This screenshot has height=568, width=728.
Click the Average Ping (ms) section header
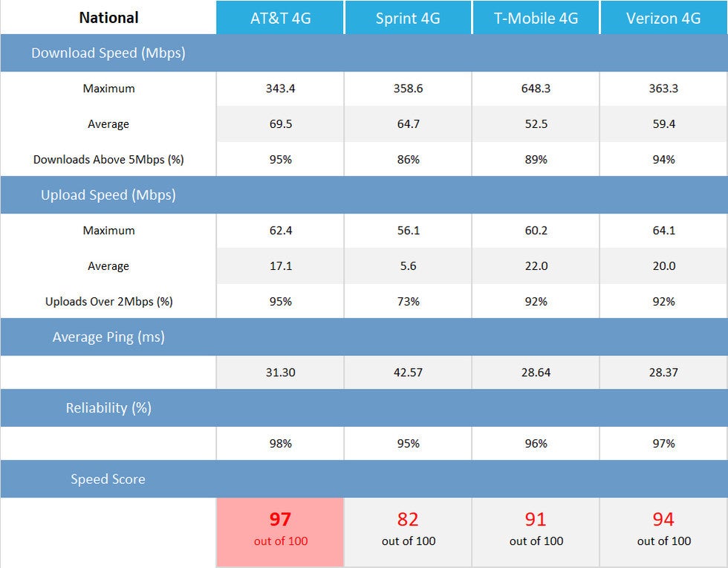click(108, 338)
